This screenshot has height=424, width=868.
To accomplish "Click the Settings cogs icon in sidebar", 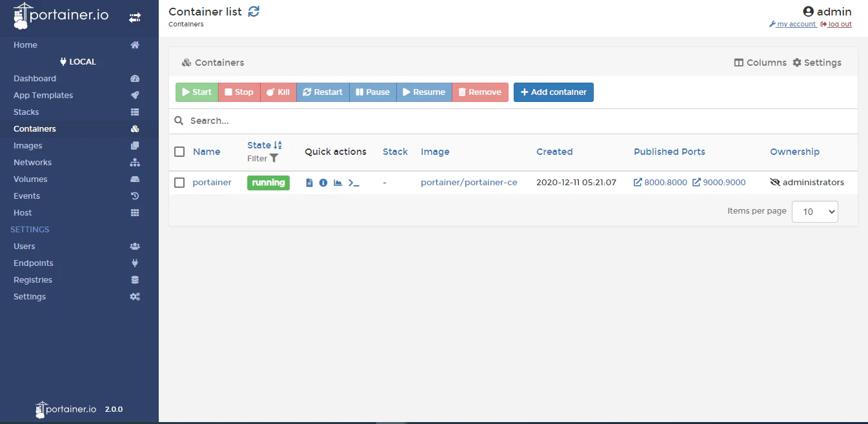I will tap(135, 297).
